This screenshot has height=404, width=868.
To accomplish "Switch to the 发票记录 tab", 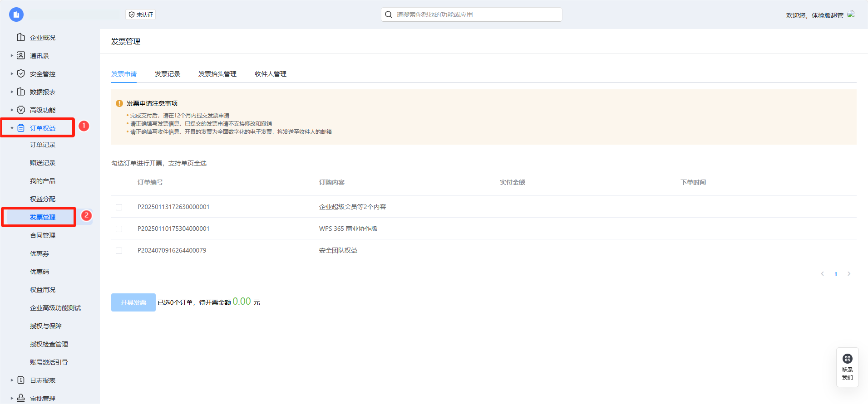I will [167, 74].
